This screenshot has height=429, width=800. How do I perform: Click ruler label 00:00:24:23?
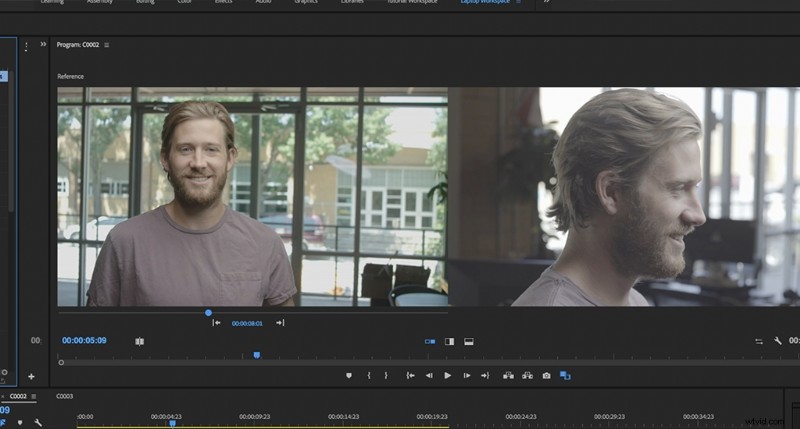click(x=521, y=417)
